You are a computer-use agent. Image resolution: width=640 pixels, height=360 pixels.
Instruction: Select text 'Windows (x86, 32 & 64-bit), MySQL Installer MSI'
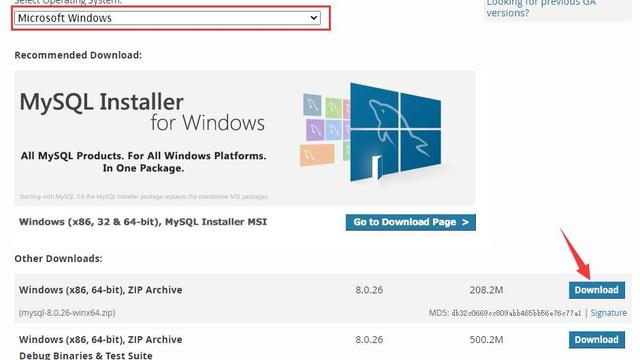(x=143, y=222)
